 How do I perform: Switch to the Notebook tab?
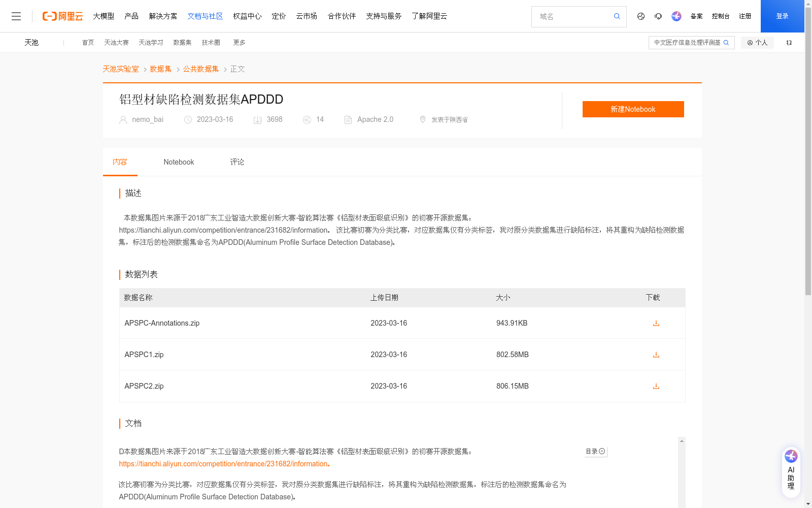click(179, 162)
